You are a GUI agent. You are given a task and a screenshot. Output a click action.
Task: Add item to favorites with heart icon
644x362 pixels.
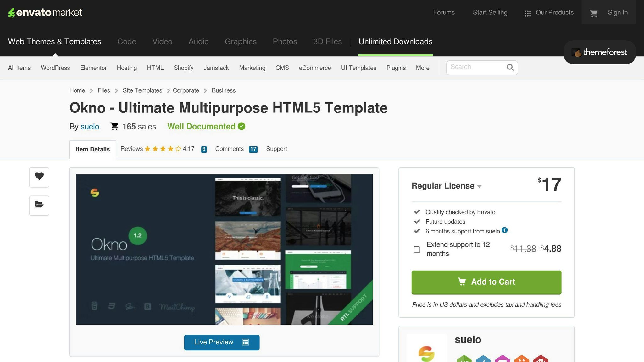coord(39,177)
